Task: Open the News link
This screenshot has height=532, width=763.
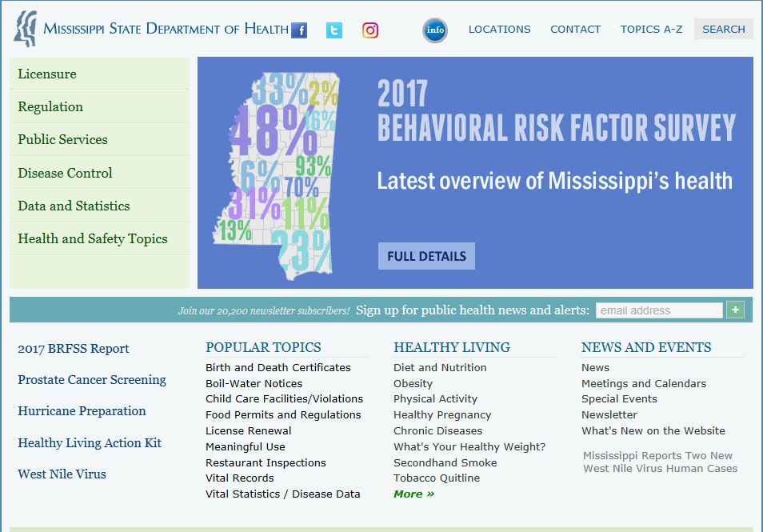Action: [595, 367]
